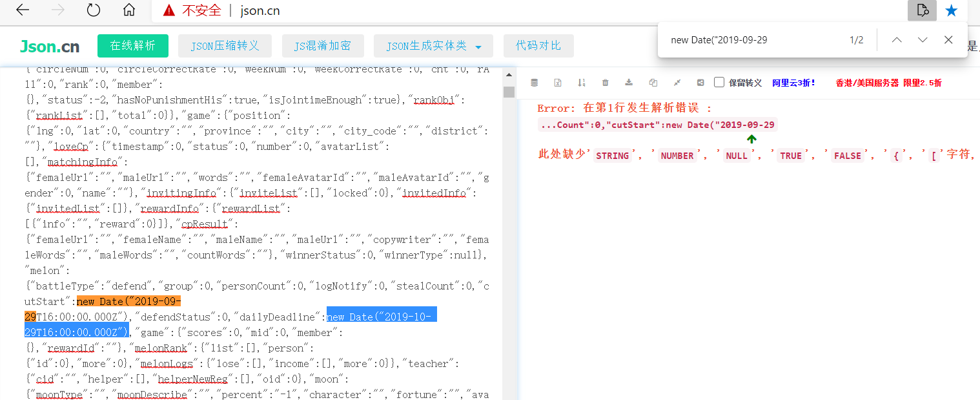Open the JSON压缩转义 tab
Screen dimensions: 980x400
pyautogui.click(x=225, y=46)
